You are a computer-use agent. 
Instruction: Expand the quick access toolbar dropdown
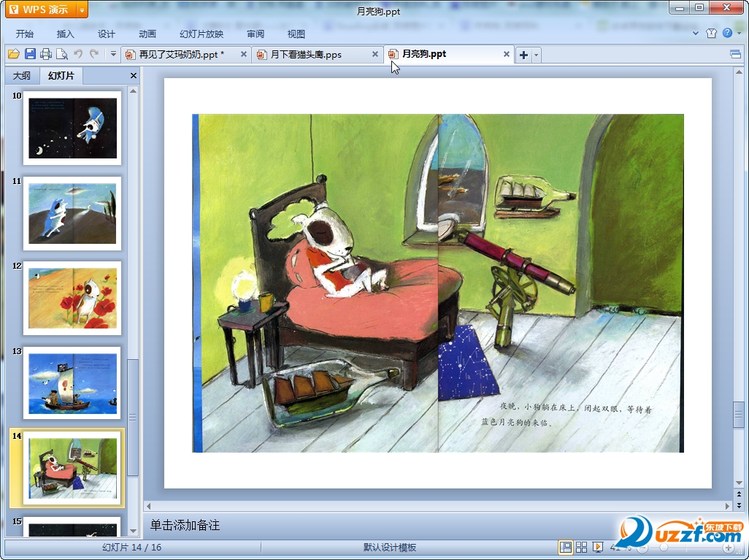pyautogui.click(x=113, y=54)
